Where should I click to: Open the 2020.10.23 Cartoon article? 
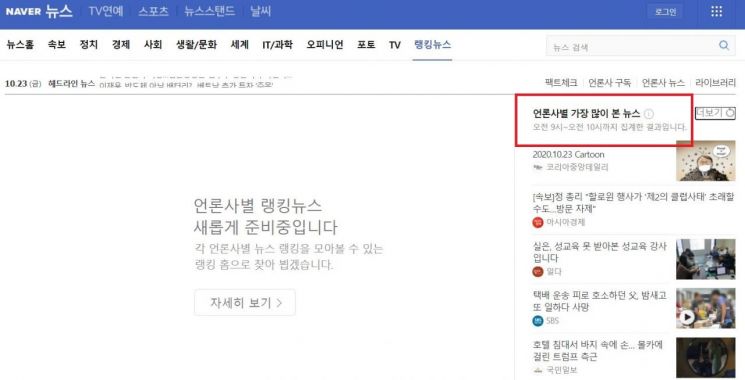tap(568, 154)
